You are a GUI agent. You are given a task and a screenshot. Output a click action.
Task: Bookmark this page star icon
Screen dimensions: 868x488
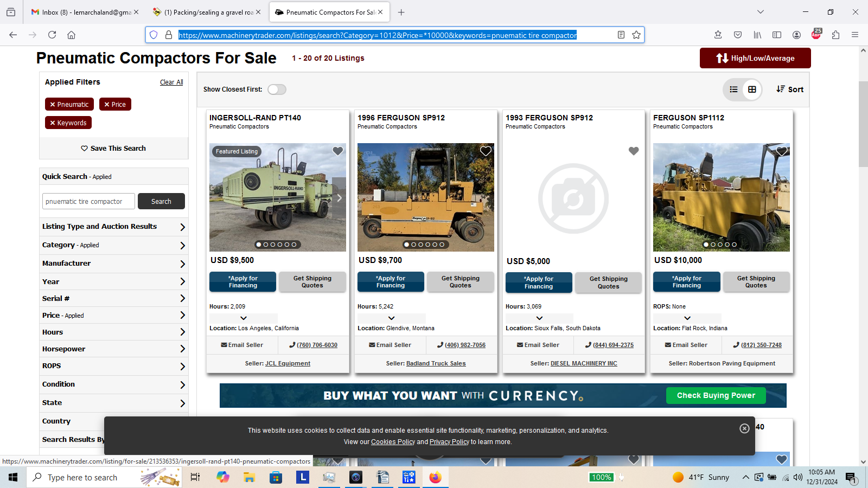coord(636,35)
